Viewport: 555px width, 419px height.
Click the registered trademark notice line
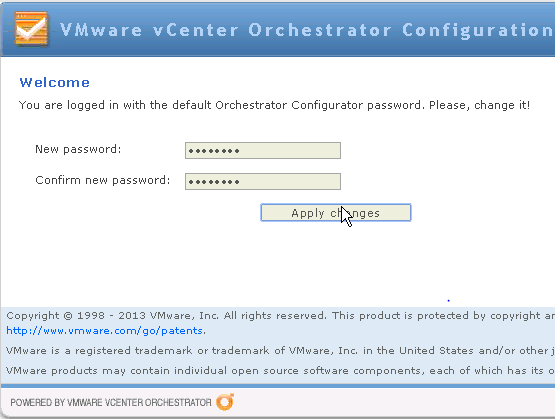point(281,350)
